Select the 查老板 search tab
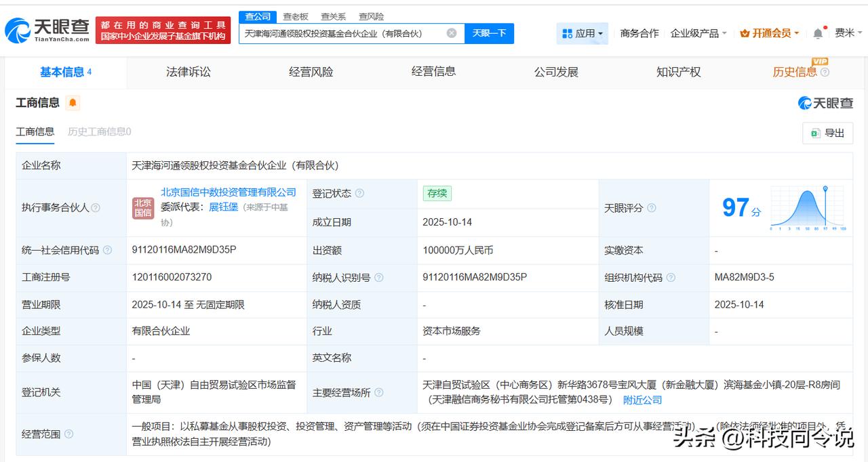Image resolution: width=868 pixels, height=462 pixels. [296, 16]
